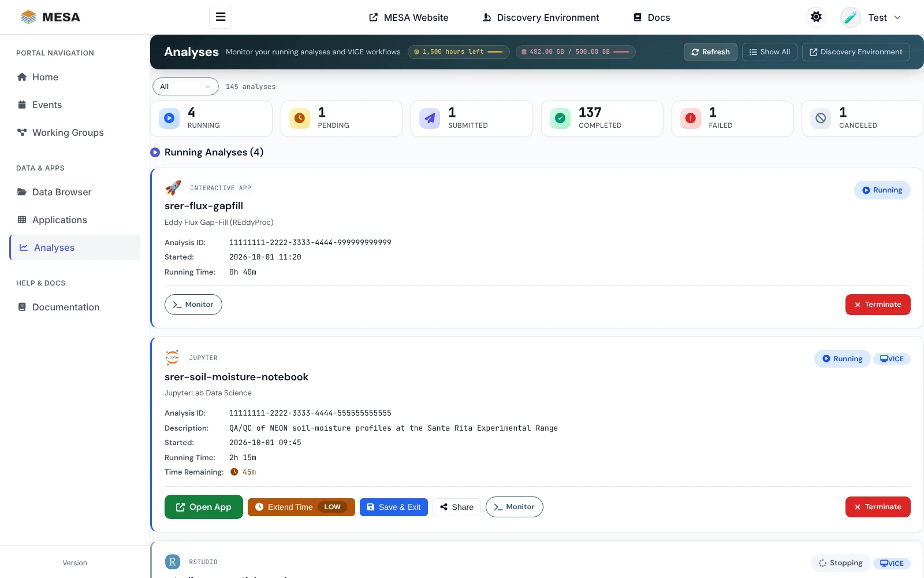Click Save & Exit button
The width and height of the screenshot is (924, 578).
[394, 507]
